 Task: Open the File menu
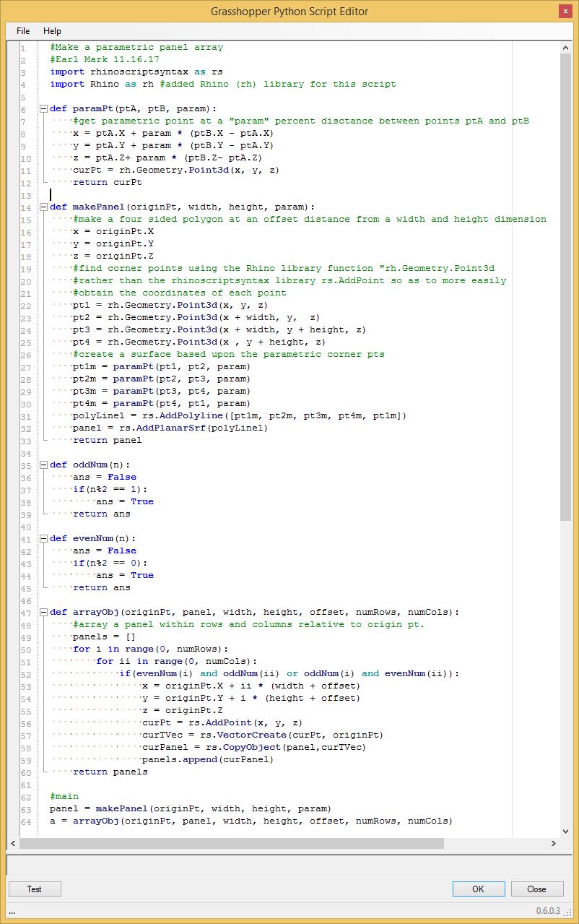pyautogui.click(x=23, y=31)
